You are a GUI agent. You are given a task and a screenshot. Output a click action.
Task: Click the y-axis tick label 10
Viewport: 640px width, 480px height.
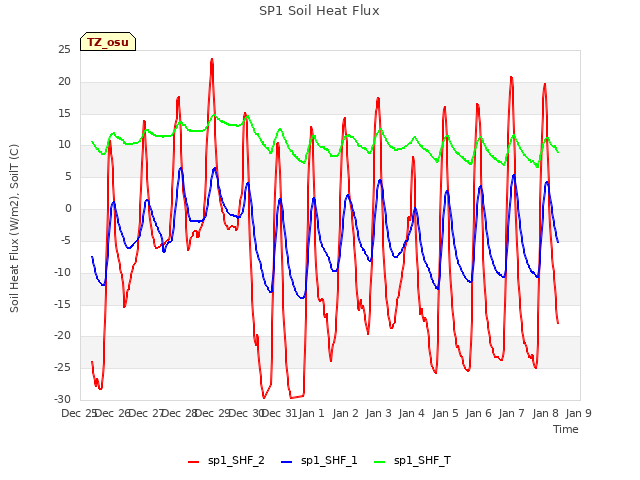pyautogui.click(x=64, y=145)
